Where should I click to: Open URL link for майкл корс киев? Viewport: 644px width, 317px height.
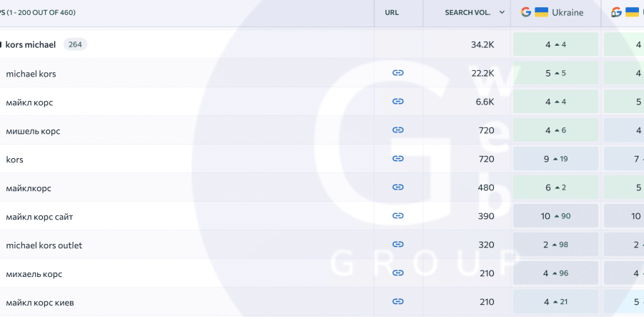click(398, 302)
